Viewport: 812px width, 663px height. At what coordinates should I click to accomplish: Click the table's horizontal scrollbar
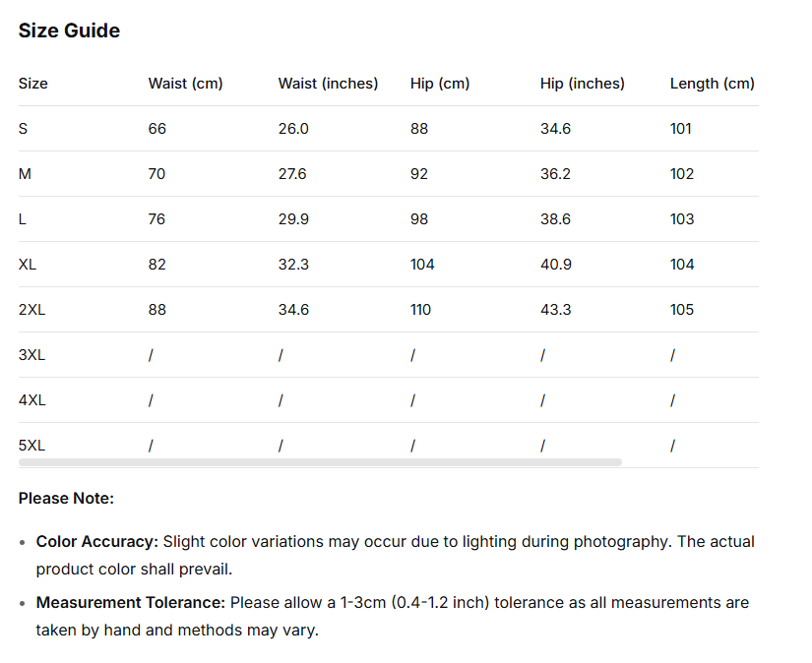tap(320, 461)
